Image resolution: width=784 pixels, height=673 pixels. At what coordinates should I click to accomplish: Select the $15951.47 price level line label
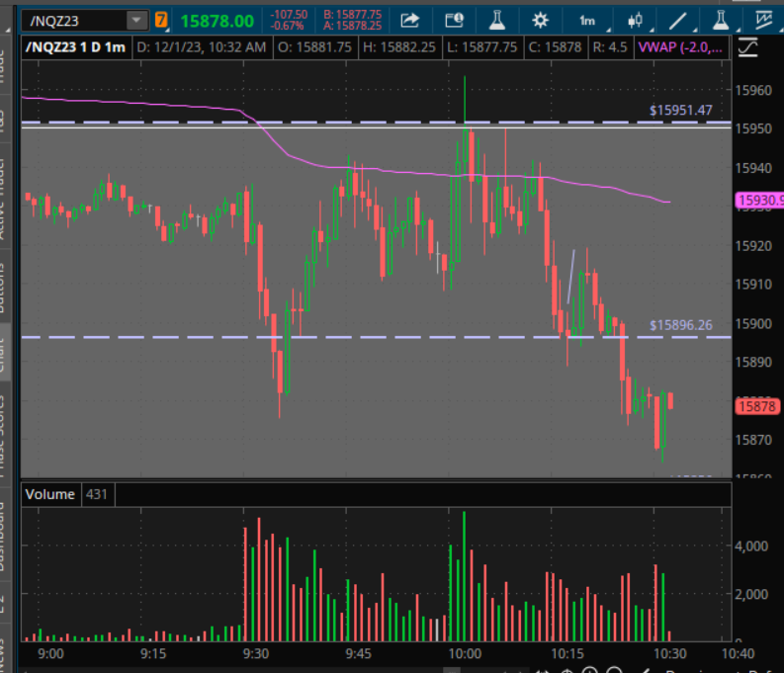point(680,111)
